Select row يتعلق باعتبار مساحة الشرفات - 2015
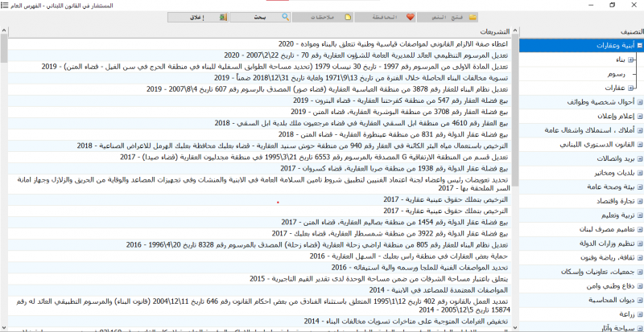Image resolution: width=644 pixels, height=332 pixels. pos(260,279)
